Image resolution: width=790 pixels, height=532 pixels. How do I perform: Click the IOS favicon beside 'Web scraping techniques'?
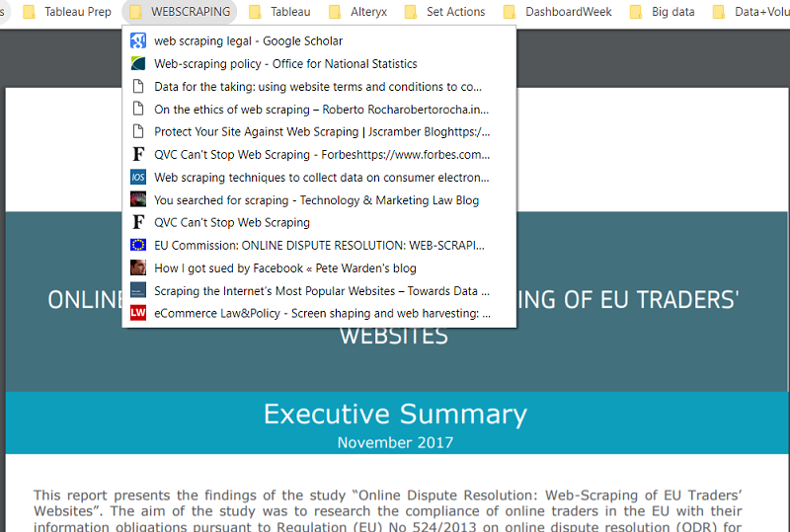pyautogui.click(x=138, y=177)
